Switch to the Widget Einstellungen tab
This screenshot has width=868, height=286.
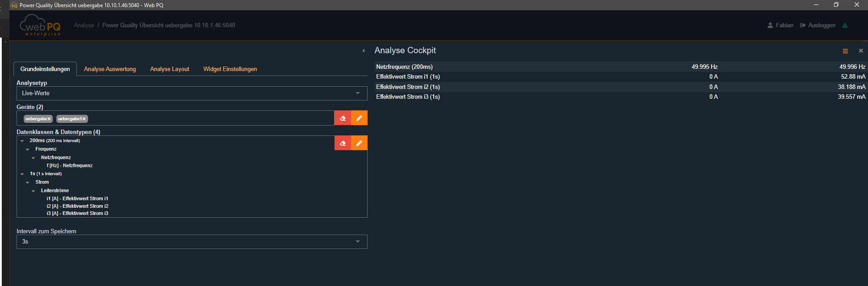[x=230, y=69]
